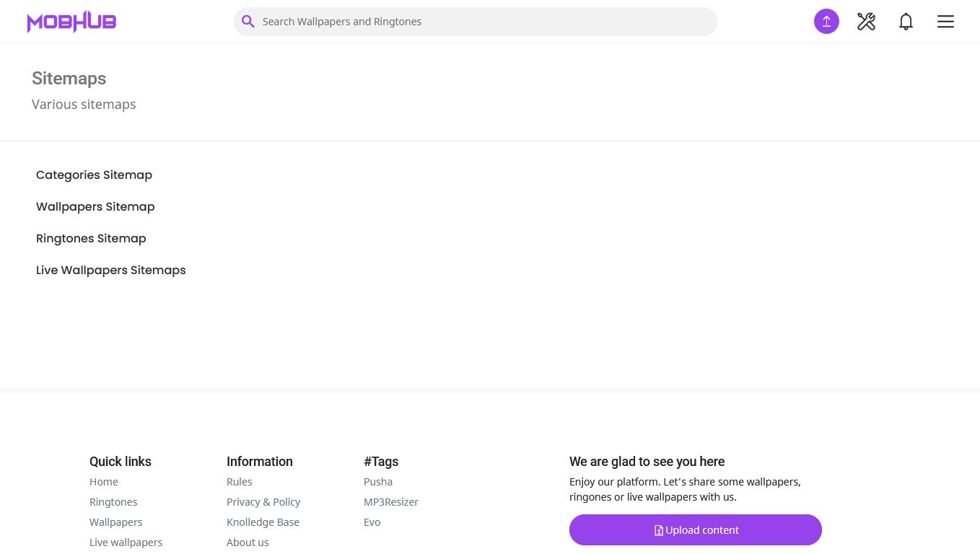Image resolution: width=980 pixels, height=554 pixels.
Task: Open the Rules page
Action: coord(240,482)
